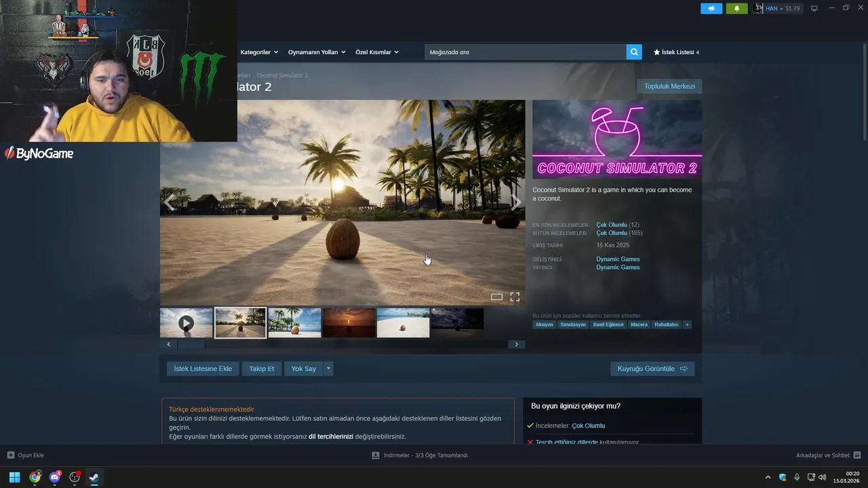
Task: Click the Takip Et button
Action: click(262, 369)
